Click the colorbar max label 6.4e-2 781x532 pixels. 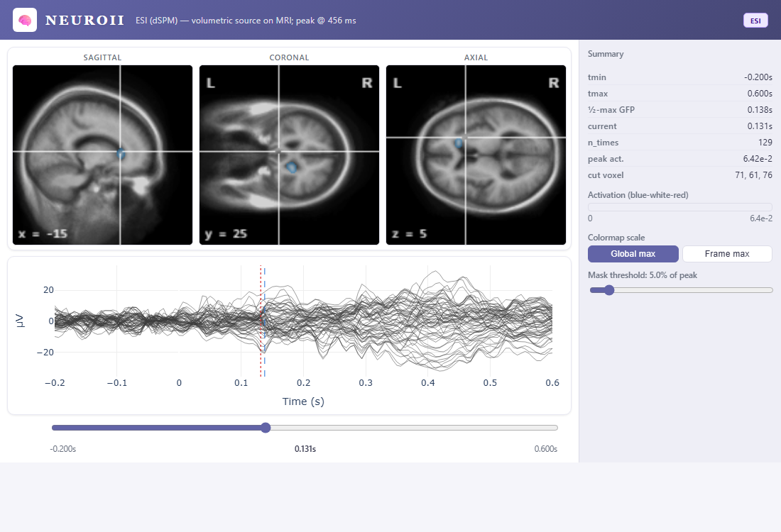pos(761,218)
